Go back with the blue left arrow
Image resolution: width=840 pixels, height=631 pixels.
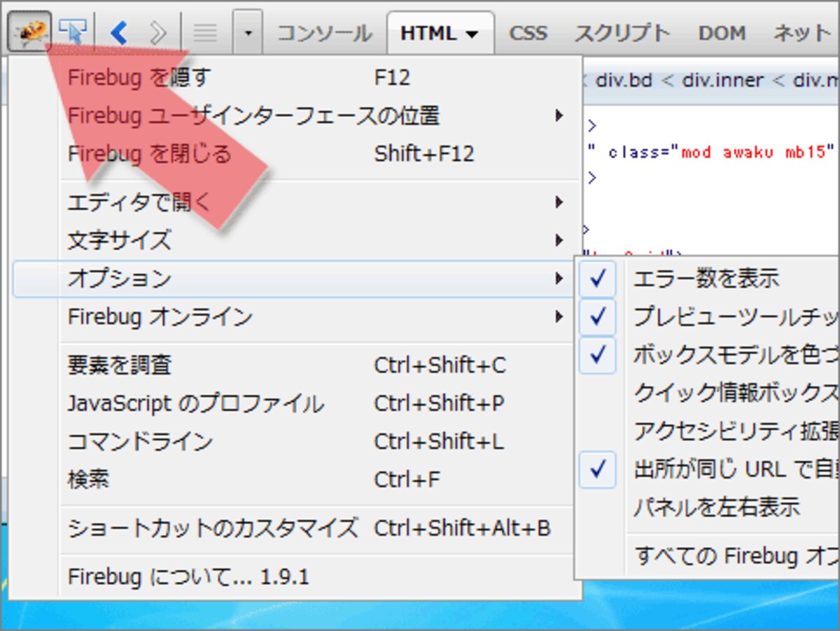[x=119, y=32]
